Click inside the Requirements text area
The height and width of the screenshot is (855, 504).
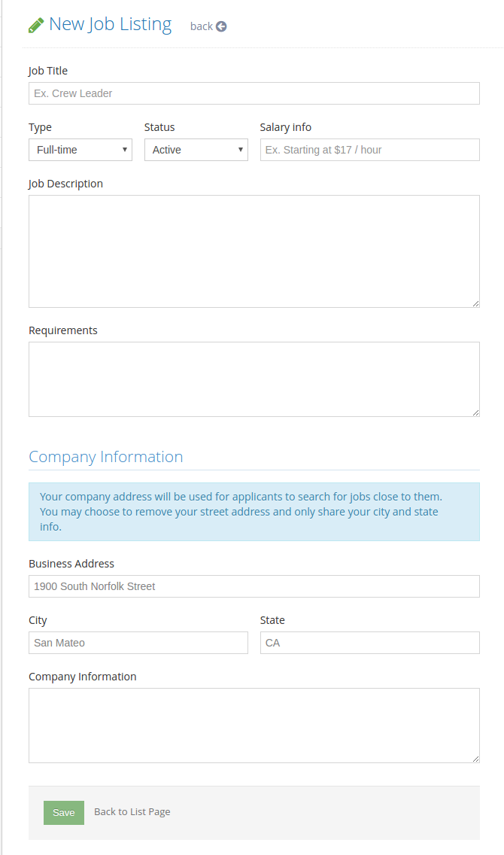(254, 379)
